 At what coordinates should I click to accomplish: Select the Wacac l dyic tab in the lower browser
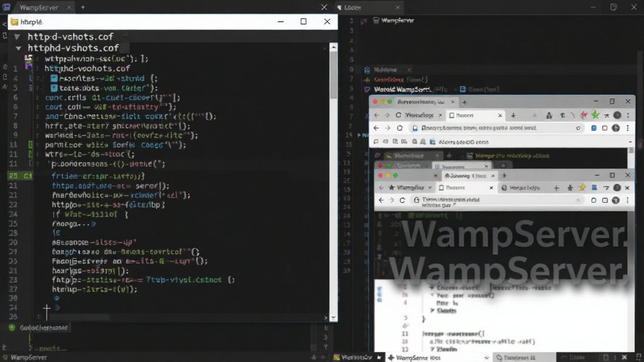pos(524,187)
